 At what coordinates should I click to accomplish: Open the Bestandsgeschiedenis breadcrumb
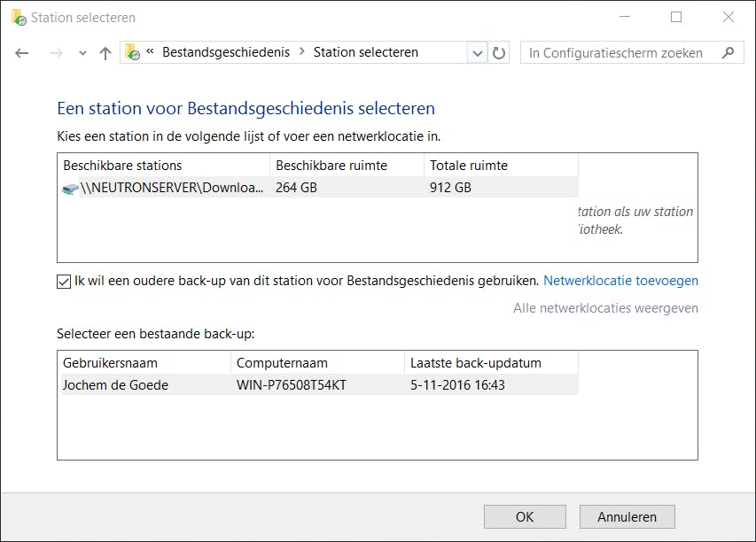coord(226,52)
